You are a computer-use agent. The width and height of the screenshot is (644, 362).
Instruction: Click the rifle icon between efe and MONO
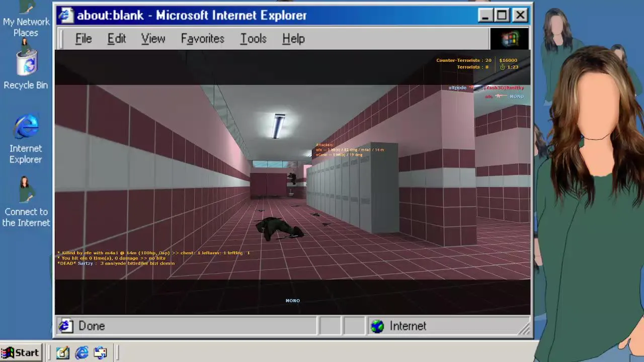click(501, 96)
